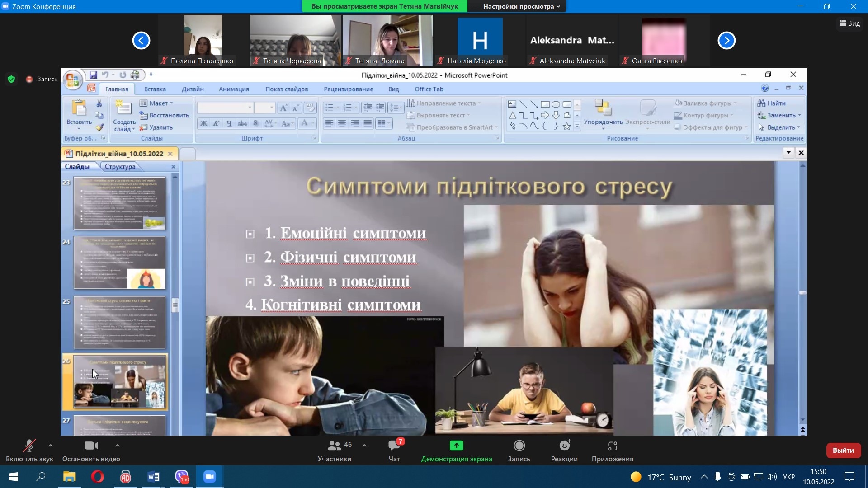
Task: Open the Apps (Приложения) icon
Action: coord(612,446)
